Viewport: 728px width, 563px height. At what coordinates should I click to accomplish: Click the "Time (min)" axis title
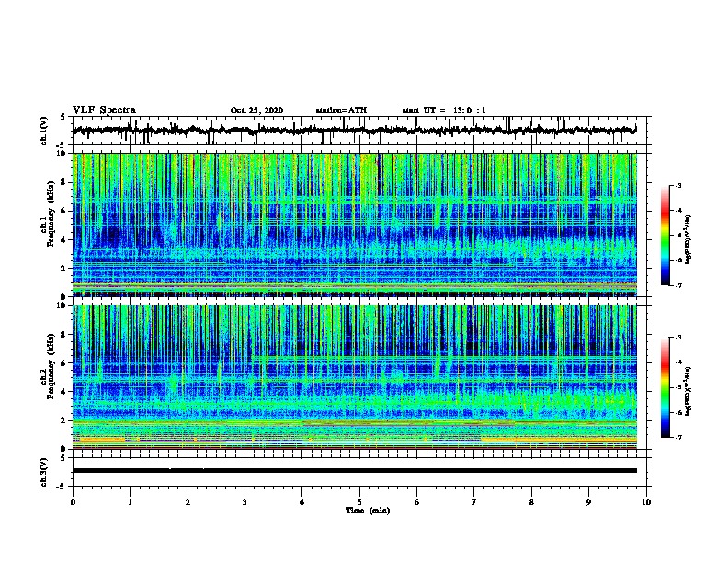(x=368, y=511)
